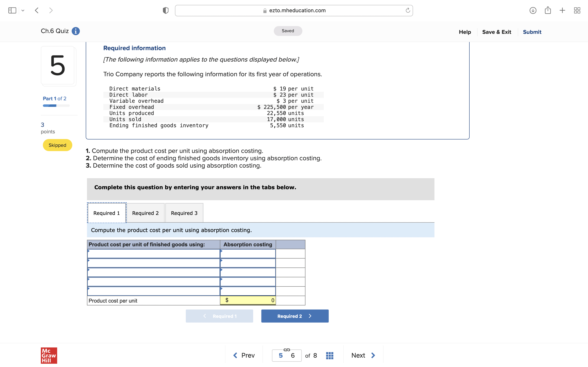The image size is (588, 367).
Task: Switch to the Required 2 tab
Action: point(145,213)
